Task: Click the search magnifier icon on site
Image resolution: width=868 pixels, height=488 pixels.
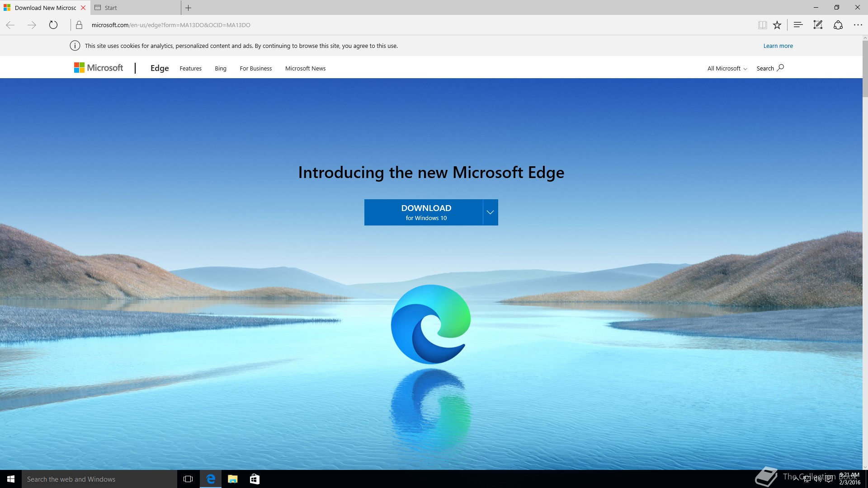Action: click(780, 68)
